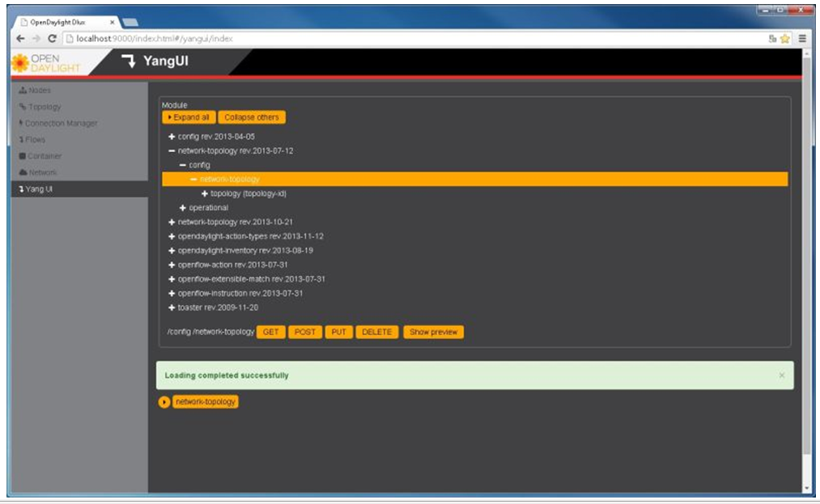Click the translate icon in address bar
The width and height of the screenshot is (820, 504).
[x=772, y=39]
